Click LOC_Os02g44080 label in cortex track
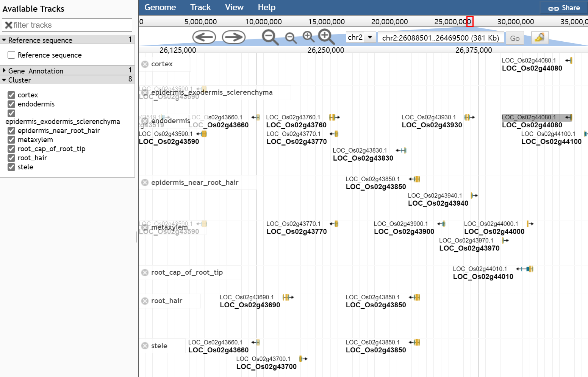The height and width of the screenshot is (377, 588). point(532,68)
